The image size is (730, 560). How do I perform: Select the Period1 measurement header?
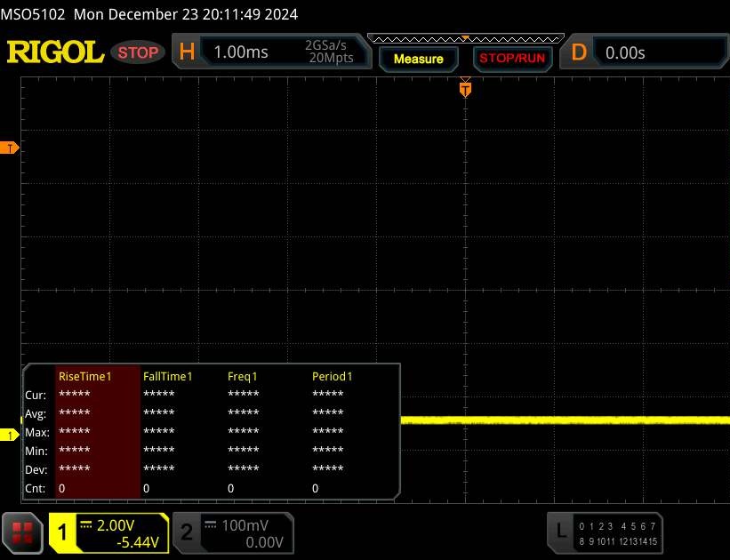tap(333, 376)
